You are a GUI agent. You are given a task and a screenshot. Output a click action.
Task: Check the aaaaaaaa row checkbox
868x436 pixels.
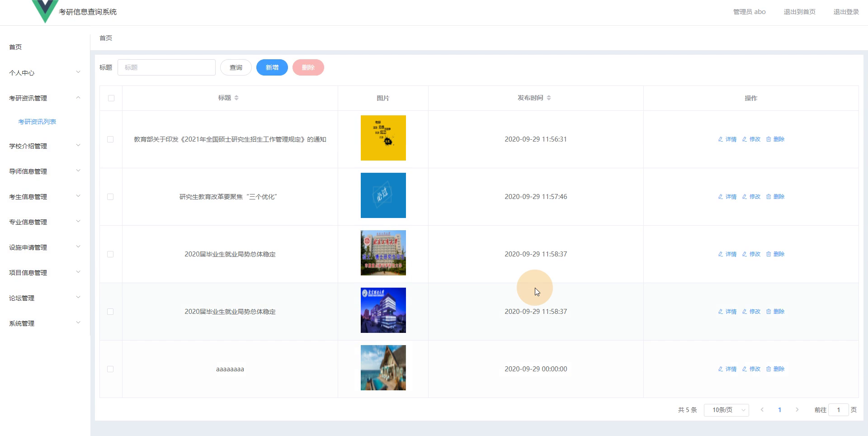click(x=110, y=369)
